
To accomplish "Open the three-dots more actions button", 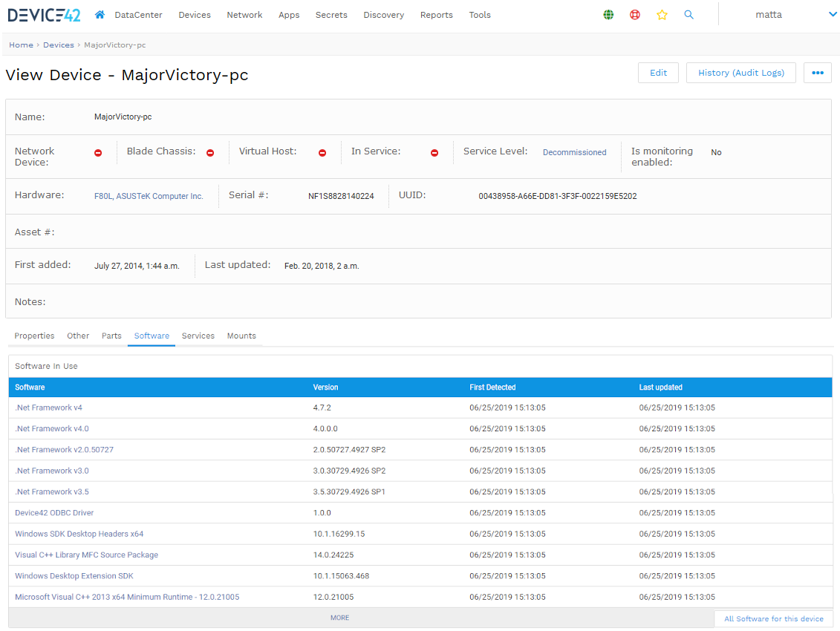I will tap(818, 73).
